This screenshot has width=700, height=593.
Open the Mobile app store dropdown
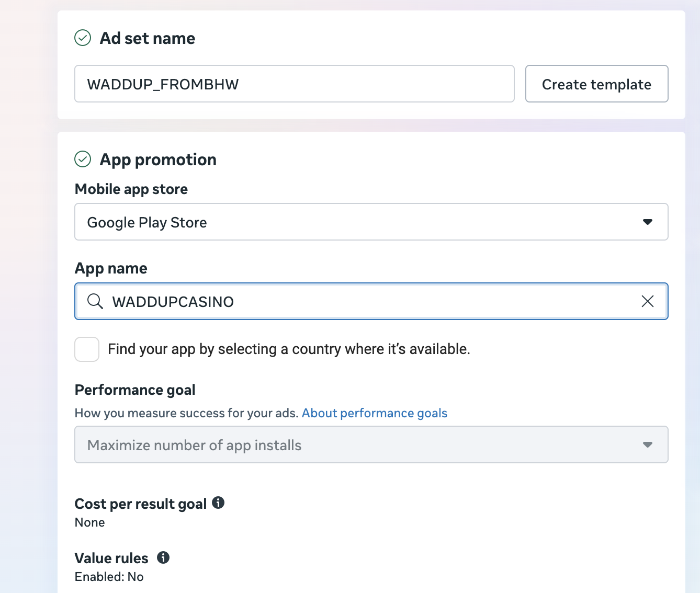tap(371, 222)
